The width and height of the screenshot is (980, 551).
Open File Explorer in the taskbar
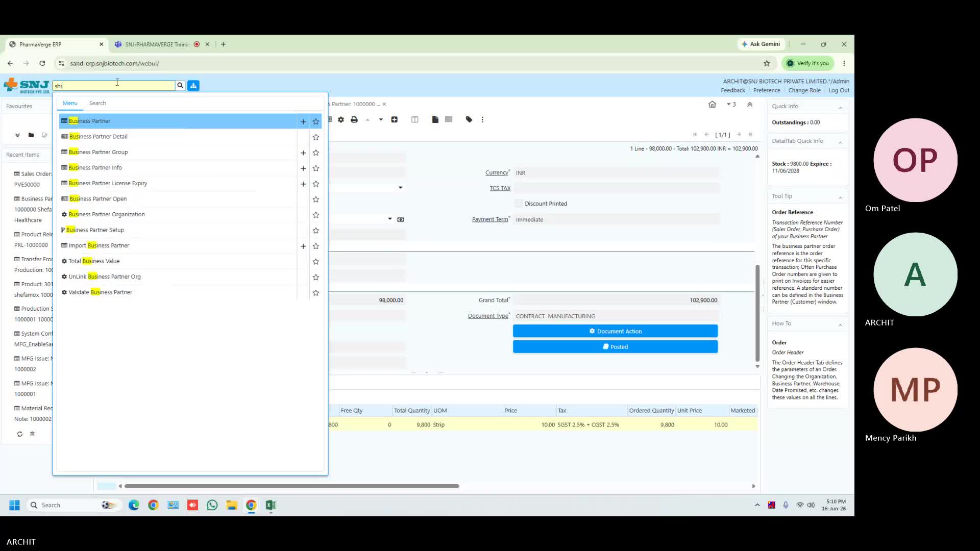[232, 505]
